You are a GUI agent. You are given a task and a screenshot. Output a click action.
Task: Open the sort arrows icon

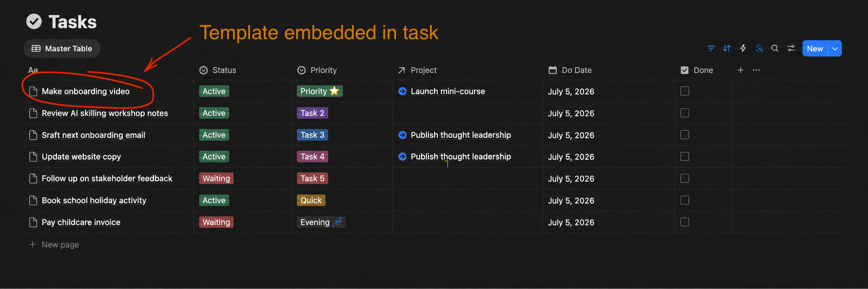coord(727,48)
